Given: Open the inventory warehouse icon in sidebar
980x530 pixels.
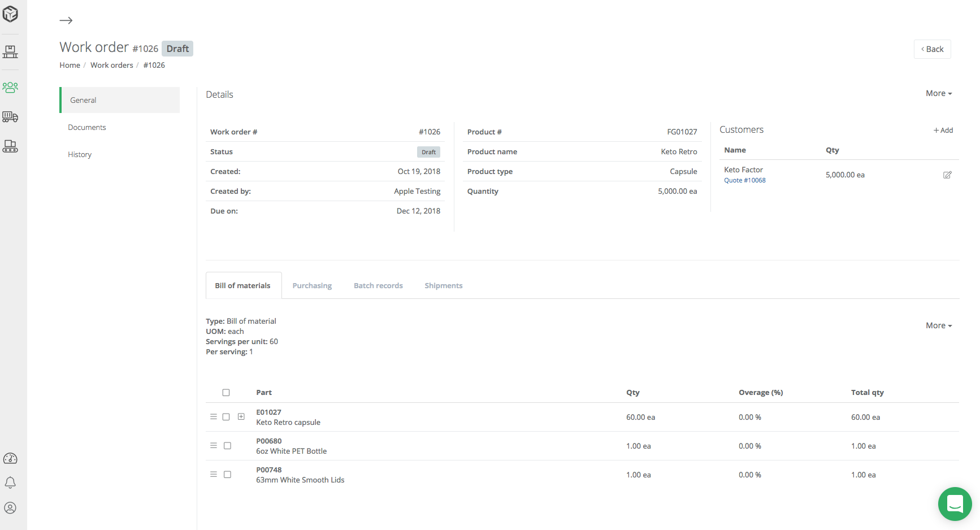Looking at the screenshot, I should click(10, 51).
